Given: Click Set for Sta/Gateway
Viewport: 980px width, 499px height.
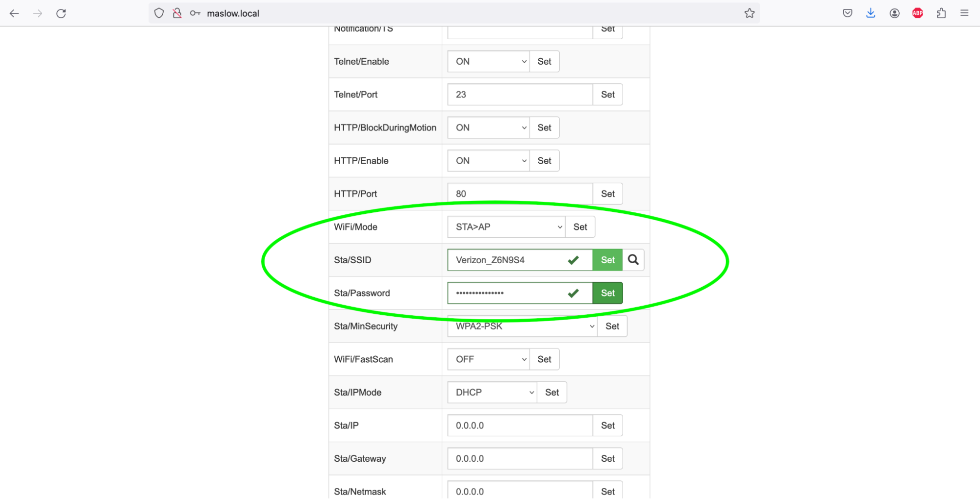Looking at the screenshot, I should (608, 458).
